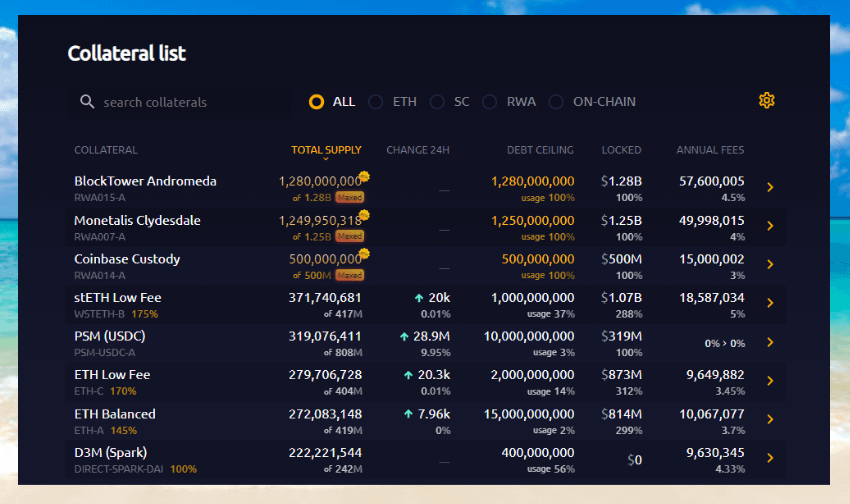Click the badge icon beside Coinbase Custody supply
The width and height of the screenshot is (850, 504).
[x=365, y=255]
